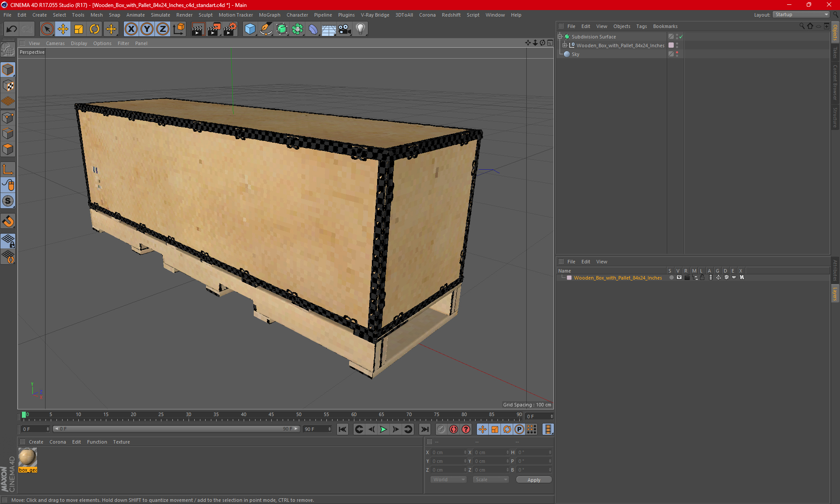Play the animation forward
This screenshot has width=840, height=504.
[x=383, y=429]
